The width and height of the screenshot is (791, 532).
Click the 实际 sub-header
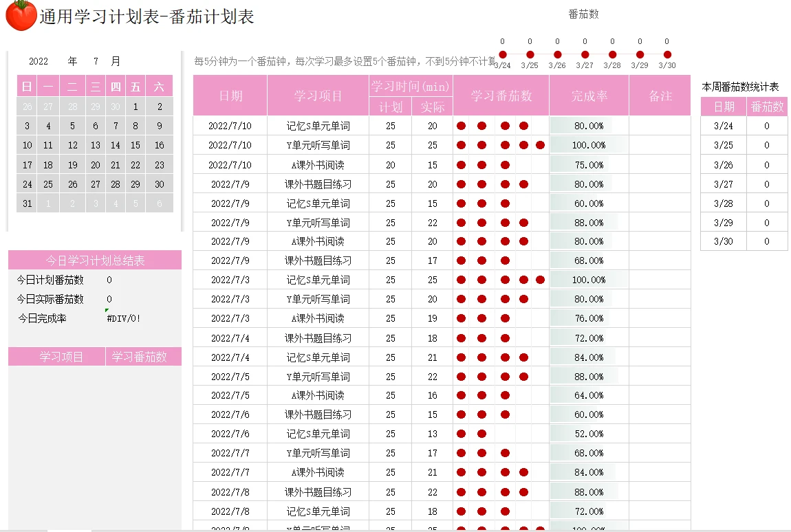pos(433,107)
